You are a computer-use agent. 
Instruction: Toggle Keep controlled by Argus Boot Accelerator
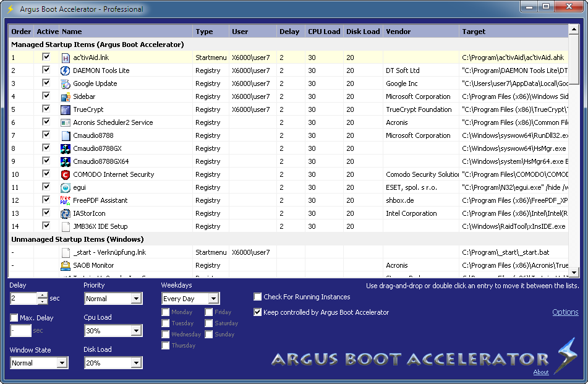[258, 312]
